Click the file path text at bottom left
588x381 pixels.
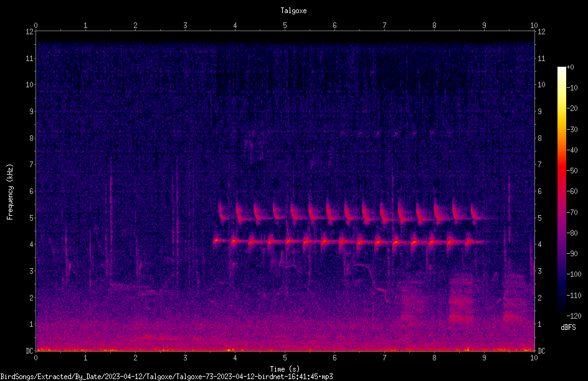point(166,377)
